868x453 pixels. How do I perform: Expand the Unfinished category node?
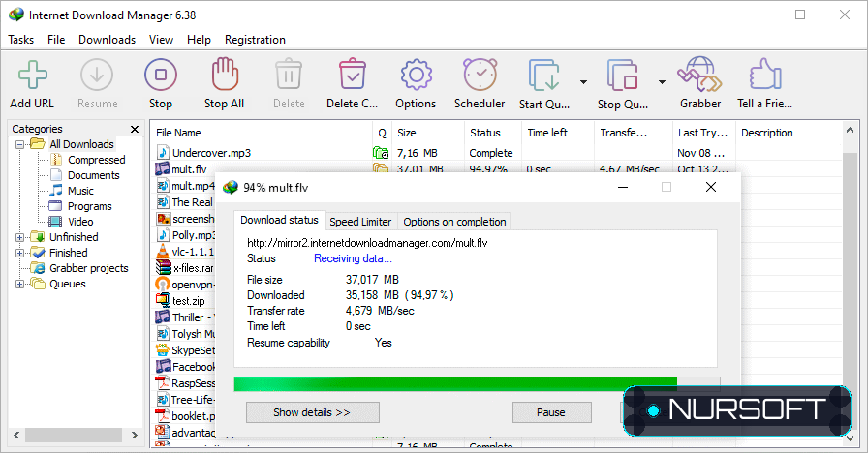[x=20, y=237]
